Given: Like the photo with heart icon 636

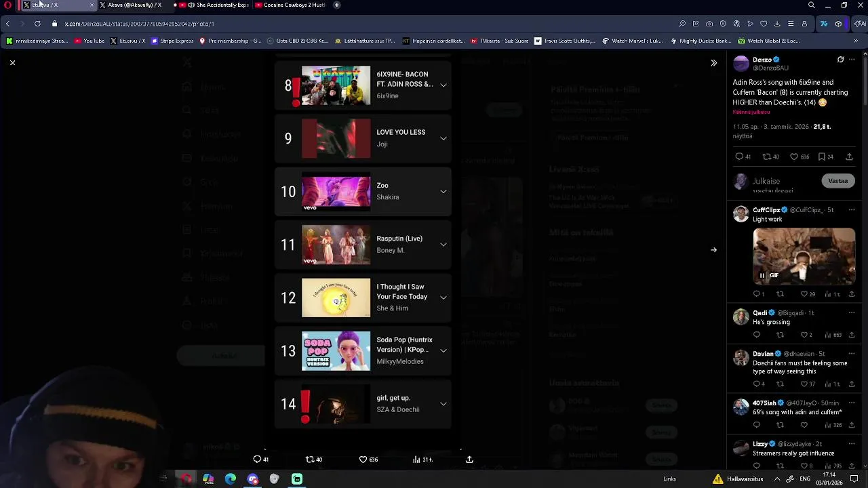Looking at the screenshot, I should (x=363, y=460).
